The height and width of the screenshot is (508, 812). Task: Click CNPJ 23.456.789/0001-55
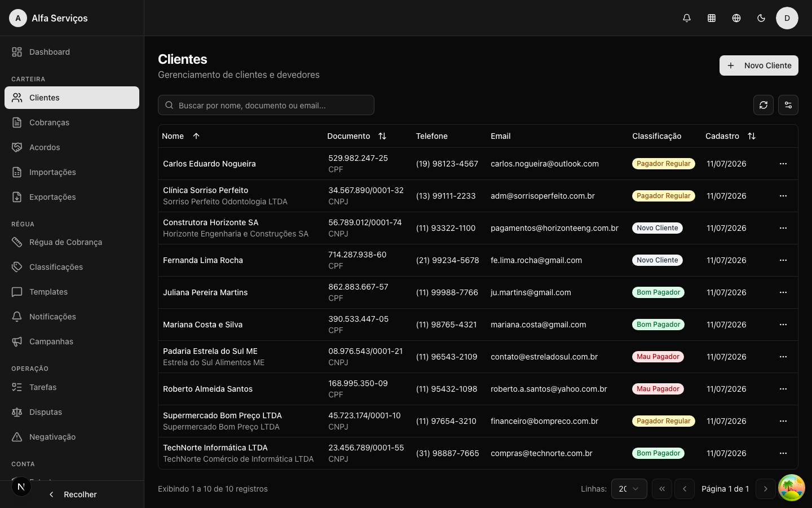[366, 448]
